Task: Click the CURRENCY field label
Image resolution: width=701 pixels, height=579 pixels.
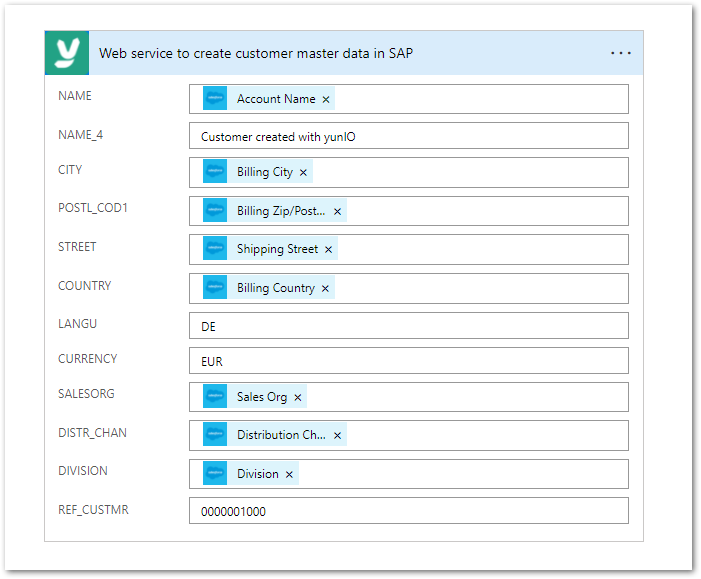Action: pyautogui.click(x=88, y=359)
